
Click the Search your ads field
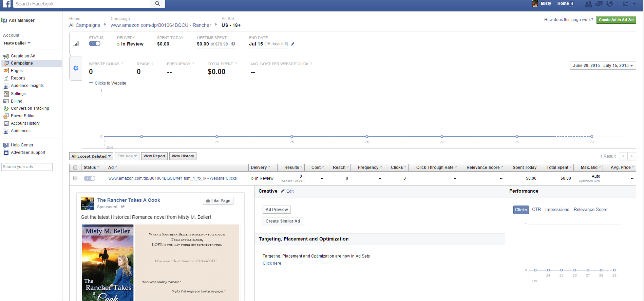(27, 167)
